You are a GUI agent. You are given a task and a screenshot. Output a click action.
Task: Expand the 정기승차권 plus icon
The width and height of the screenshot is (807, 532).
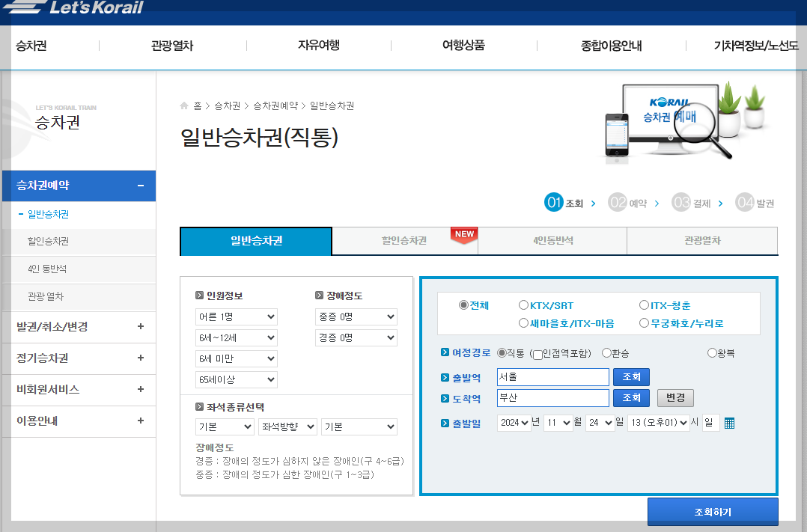coord(141,358)
